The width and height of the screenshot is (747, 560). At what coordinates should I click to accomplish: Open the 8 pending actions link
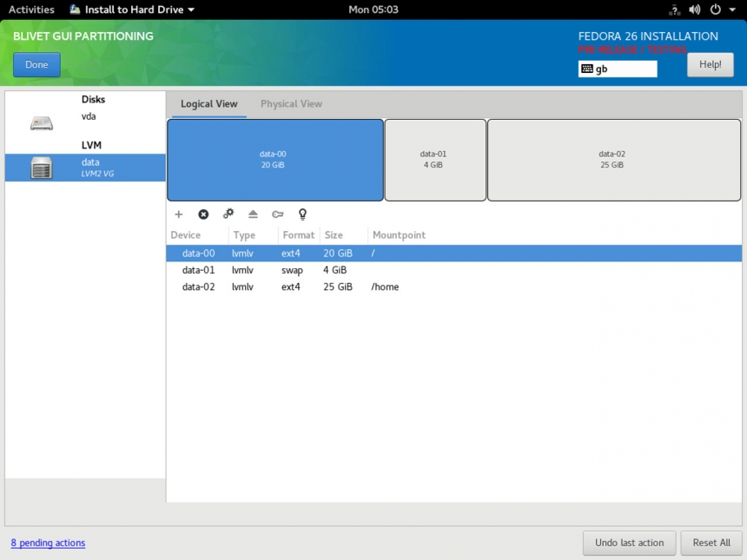coord(47,543)
